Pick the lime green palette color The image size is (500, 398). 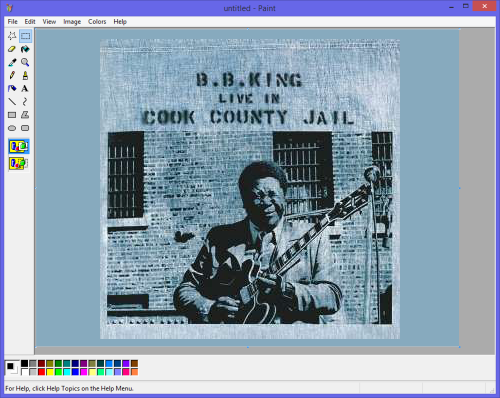coord(58,372)
